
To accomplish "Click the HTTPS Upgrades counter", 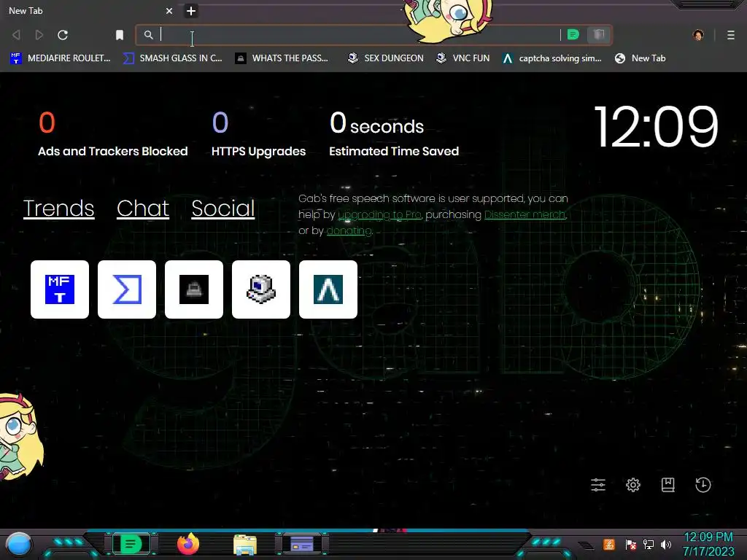I will (x=259, y=134).
